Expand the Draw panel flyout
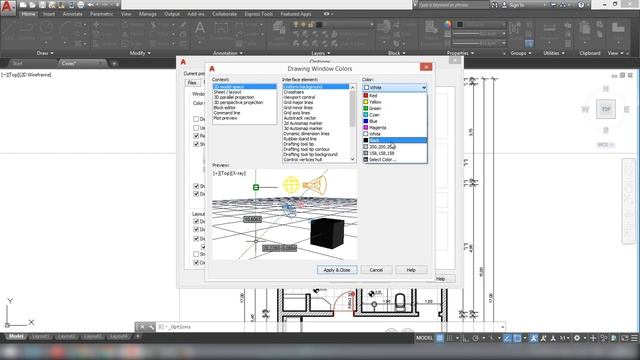Viewport: 640px width, 360px height. (45, 53)
